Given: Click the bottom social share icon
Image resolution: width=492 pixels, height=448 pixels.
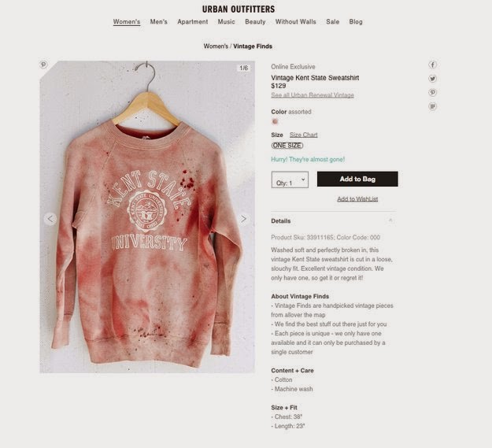Looking at the screenshot, I should point(433,106).
